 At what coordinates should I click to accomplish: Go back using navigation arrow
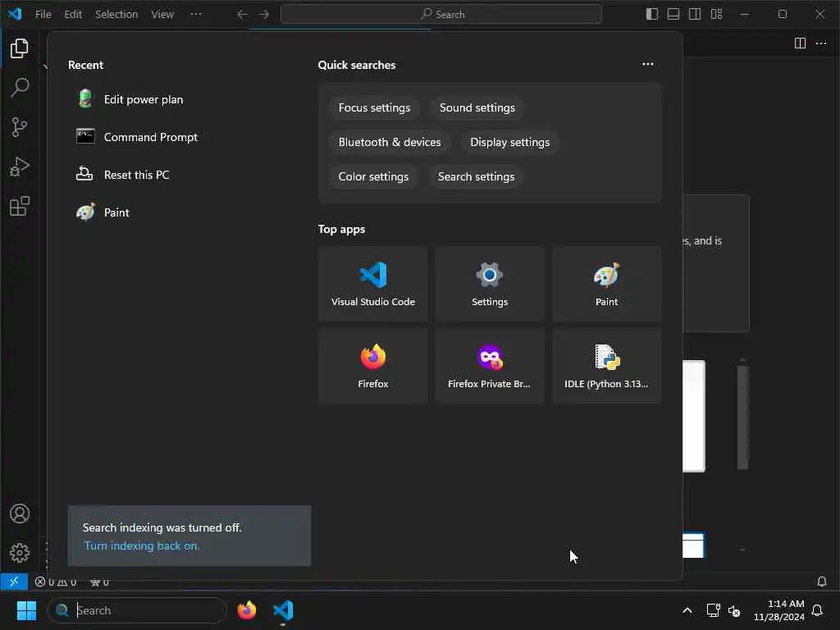pyautogui.click(x=242, y=15)
